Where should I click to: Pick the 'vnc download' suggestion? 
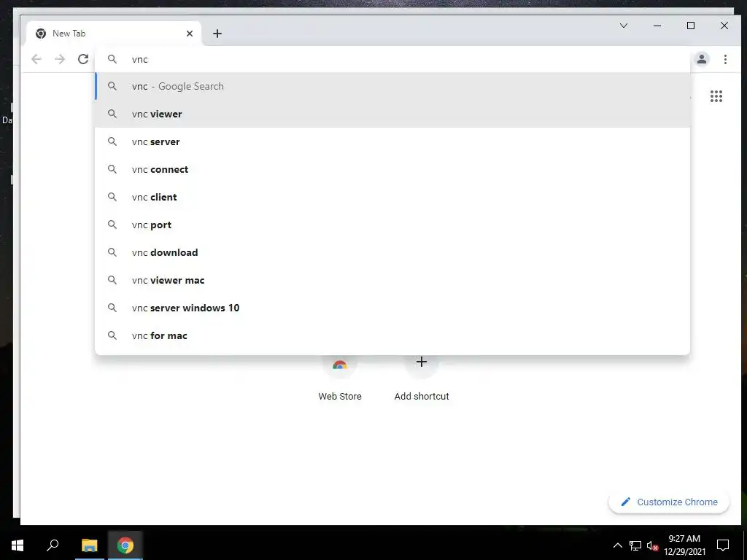click(x=392, y=252)
